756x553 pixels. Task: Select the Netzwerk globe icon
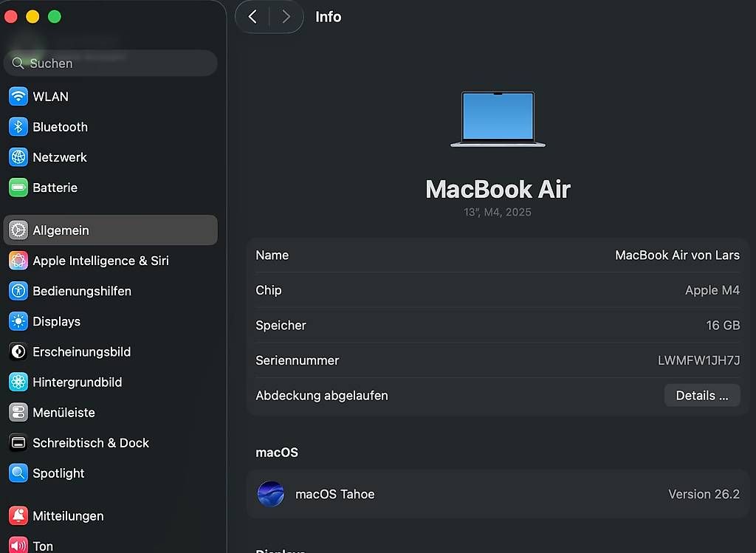pyautogui.click(x=18, y=157)
